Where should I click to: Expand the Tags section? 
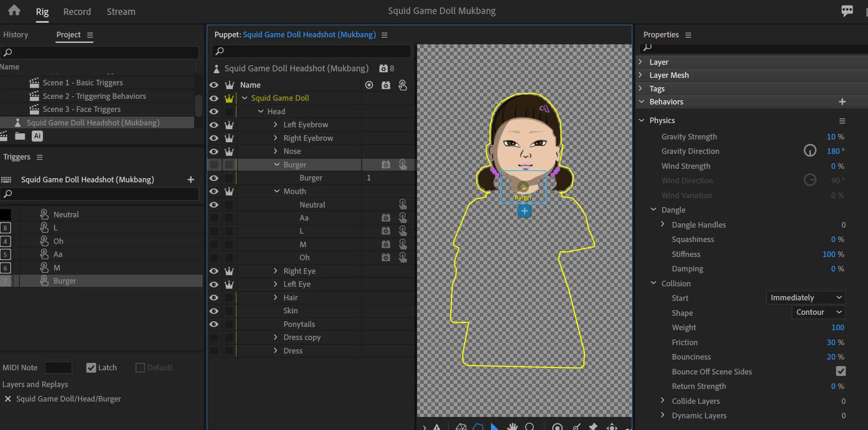641,89
